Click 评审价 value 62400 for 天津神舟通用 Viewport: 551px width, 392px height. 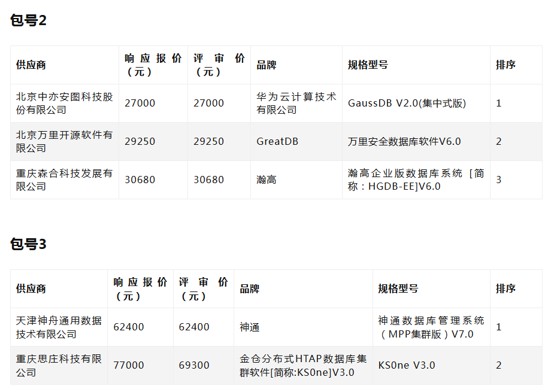pos(194,327)
